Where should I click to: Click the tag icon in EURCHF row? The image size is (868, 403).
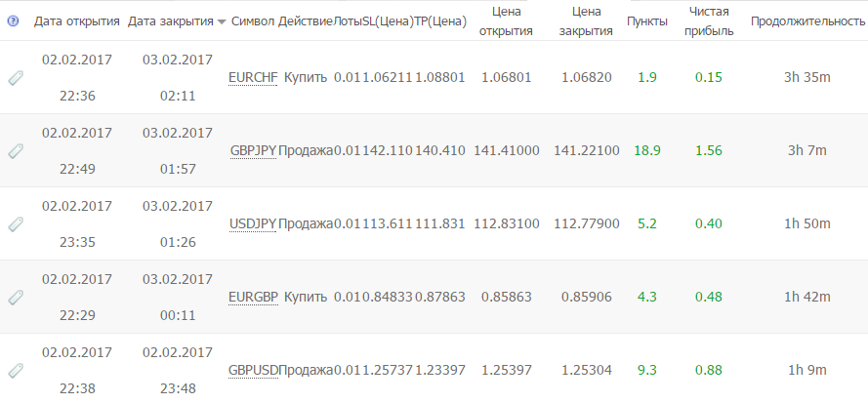(x=16, y=78)
